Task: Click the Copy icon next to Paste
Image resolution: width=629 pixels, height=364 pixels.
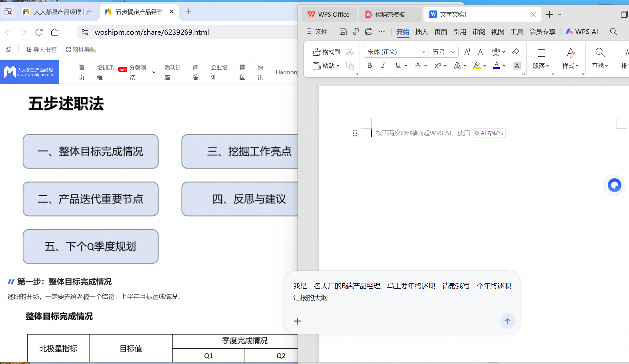Action: click(350, 66)
